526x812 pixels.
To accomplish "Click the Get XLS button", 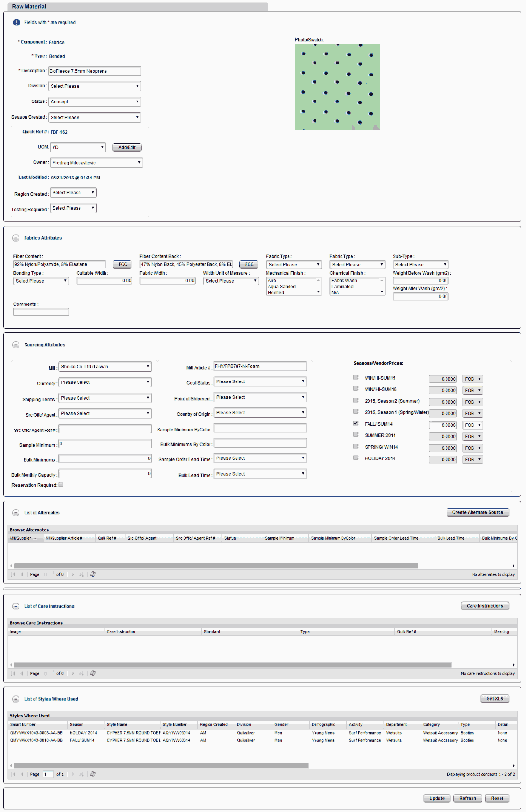I will click(495, 699).
